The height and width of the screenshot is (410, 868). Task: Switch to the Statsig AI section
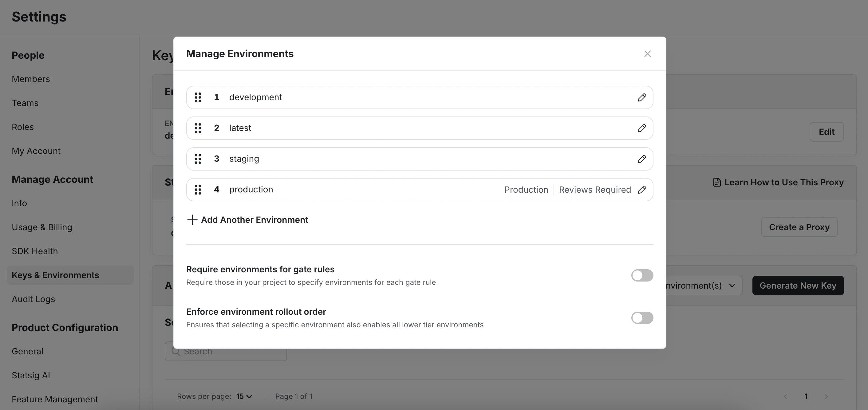point(31,375)
